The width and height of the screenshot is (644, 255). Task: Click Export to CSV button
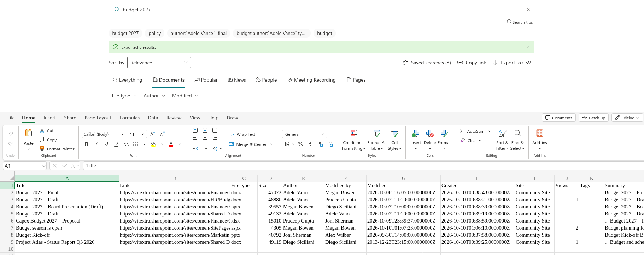click(x=512, y=63)
